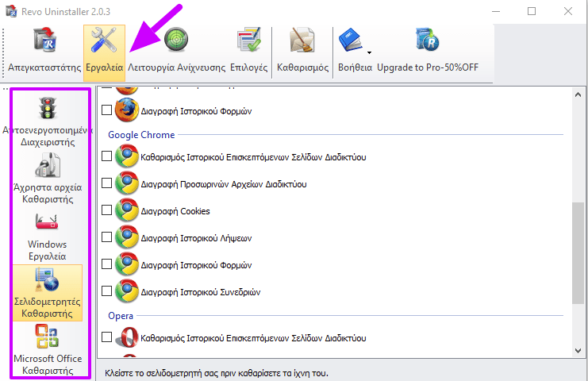Click Chrome icon beside Διαγραφή Ιστορικού Φορμών

pos(127,264)
